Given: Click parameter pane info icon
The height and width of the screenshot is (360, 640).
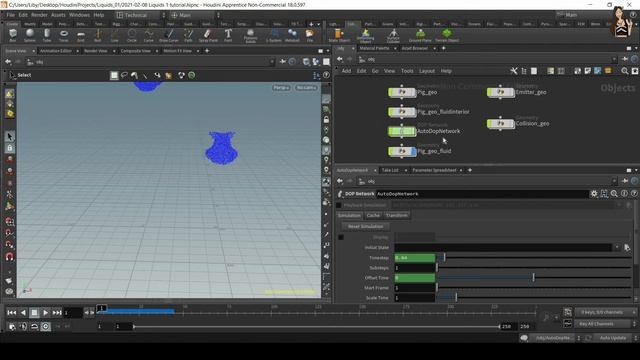Looking at the screenshot, I should coord(624,194).
